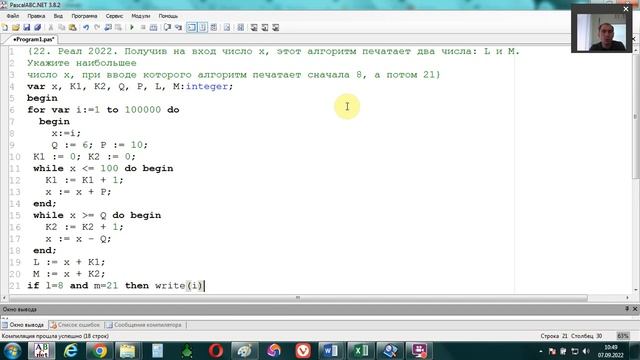Click the Столбец 30 status bar entry
This screenshot has width=640, height=360.
[x=586, y=336]
